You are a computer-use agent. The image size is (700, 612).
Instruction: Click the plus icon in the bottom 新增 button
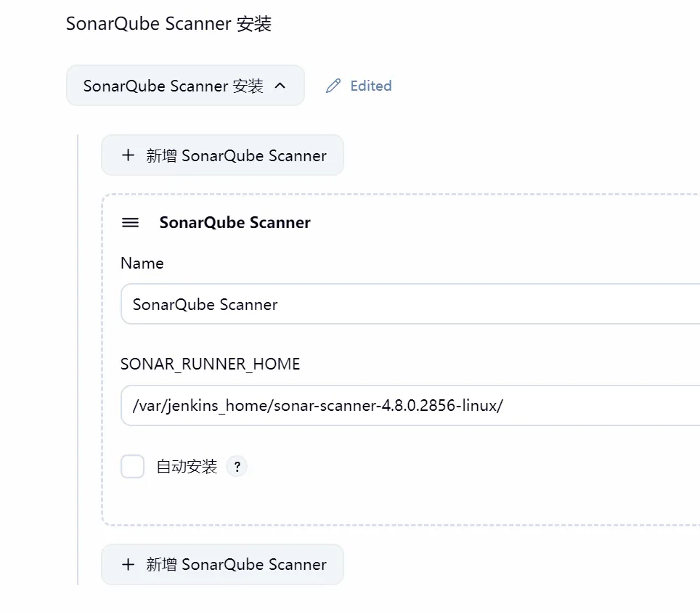click(129, 565)
